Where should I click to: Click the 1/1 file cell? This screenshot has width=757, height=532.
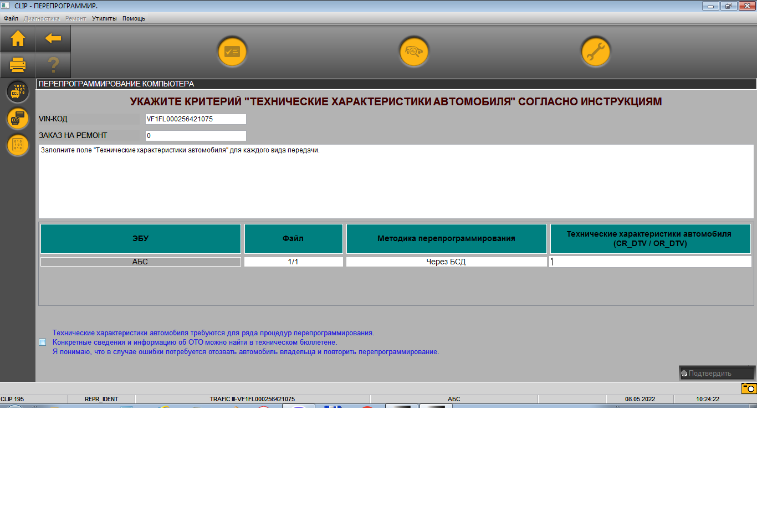click(x=293, y=262)
